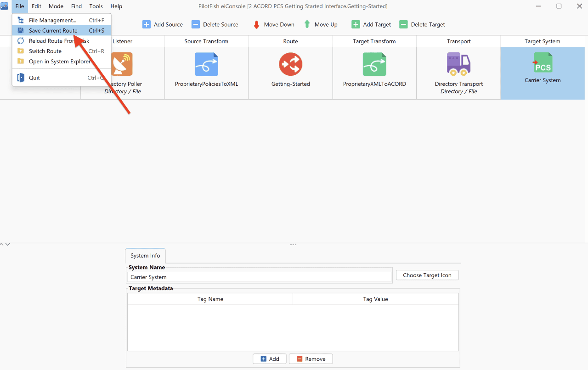This screenshot has width=588, height=370.
Task: Select the Directory Transport truck icon
Action: point(458,64)
